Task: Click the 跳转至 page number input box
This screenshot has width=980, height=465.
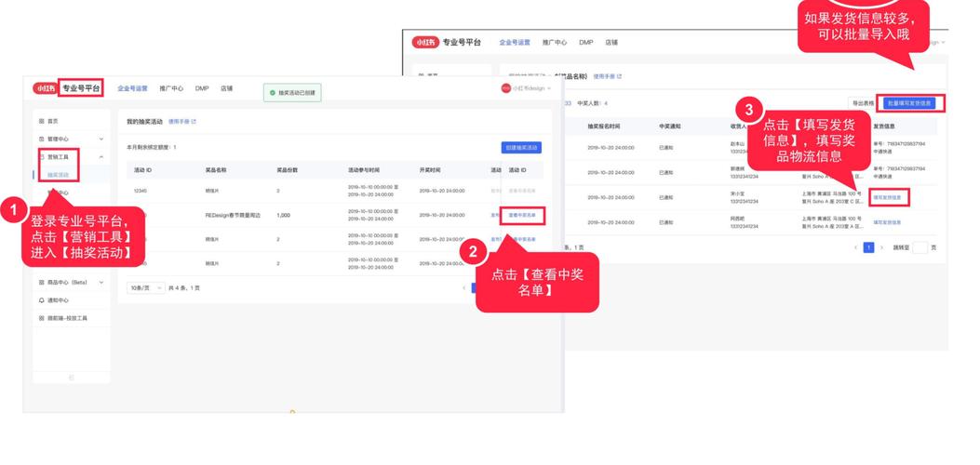Action: point(920,247)
